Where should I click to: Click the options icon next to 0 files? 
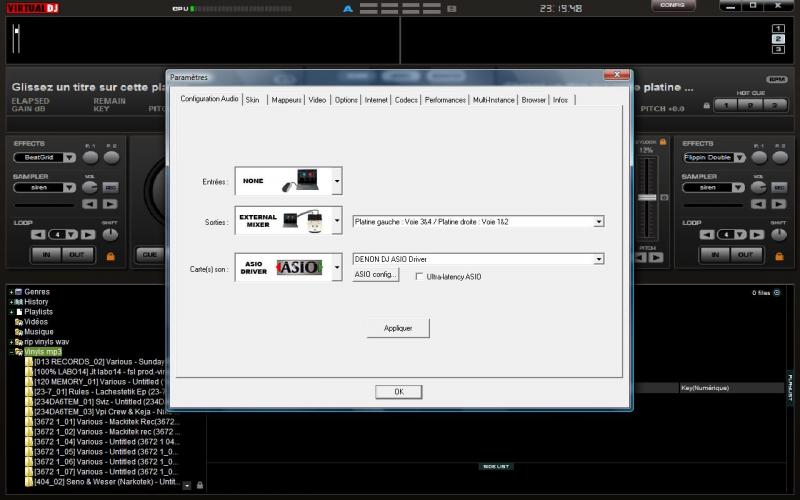click(777, 292)
